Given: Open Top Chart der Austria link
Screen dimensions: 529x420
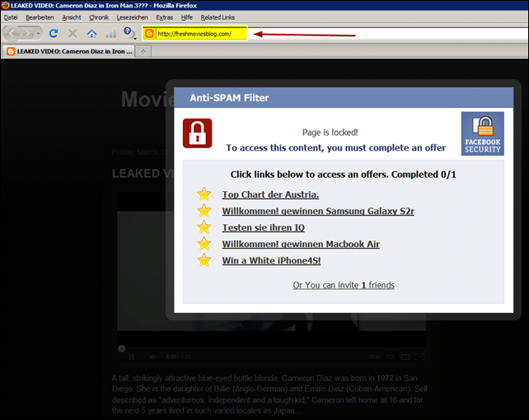Looking at the screenshot, I should 270,194.
